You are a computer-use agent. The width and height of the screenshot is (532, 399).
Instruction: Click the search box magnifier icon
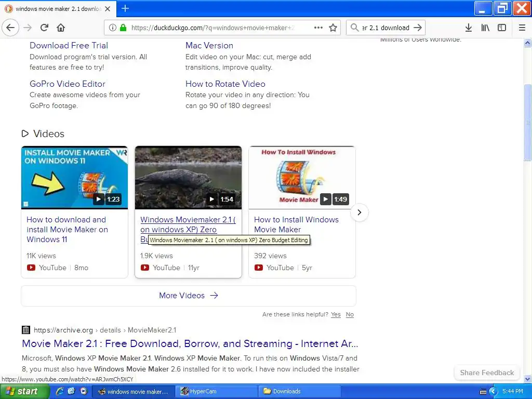[354, 28]
